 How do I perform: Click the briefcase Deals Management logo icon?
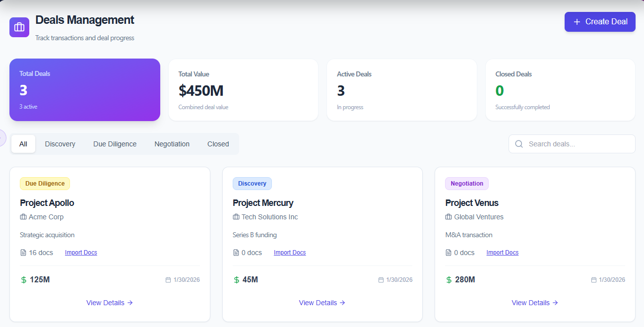[x=19, y=27]
